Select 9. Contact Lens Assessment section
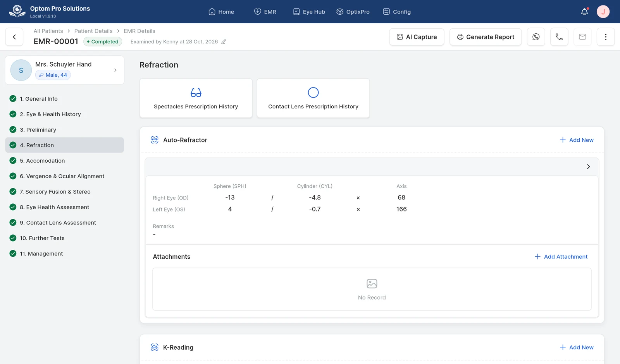Screen dimensions: 620x364 click(x=65, y=223)
